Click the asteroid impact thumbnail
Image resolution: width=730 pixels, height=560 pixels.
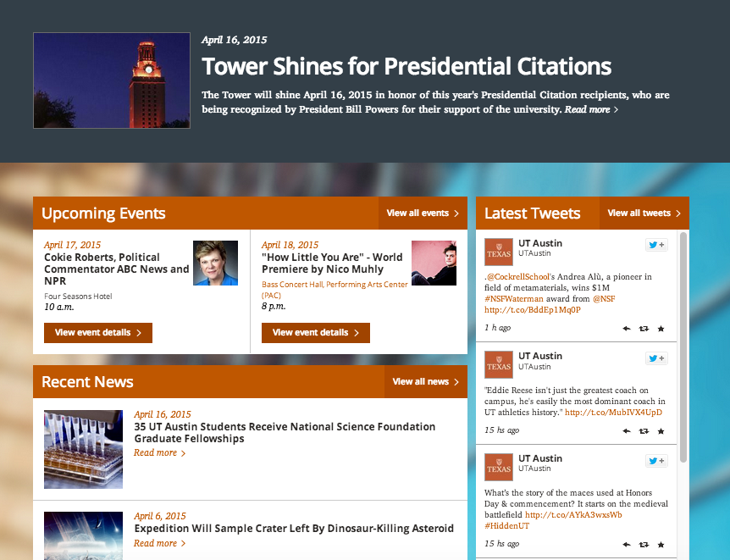point(83,535)
